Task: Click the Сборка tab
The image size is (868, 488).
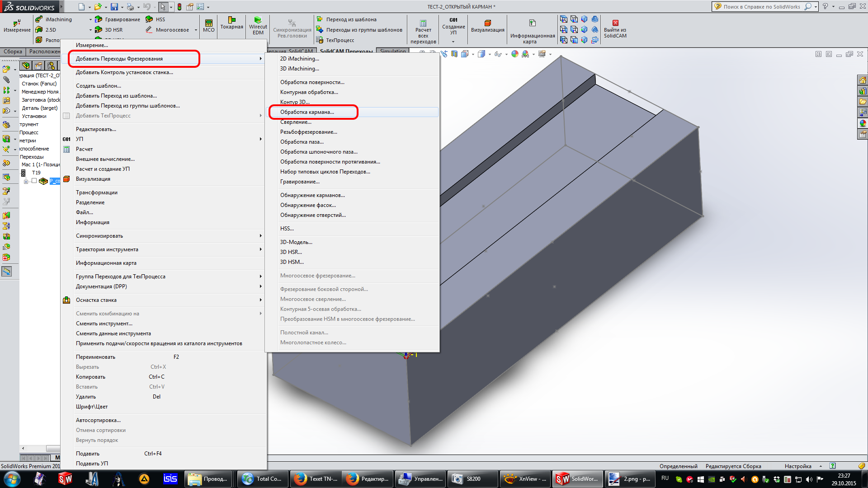Action: tap(13, 52)
